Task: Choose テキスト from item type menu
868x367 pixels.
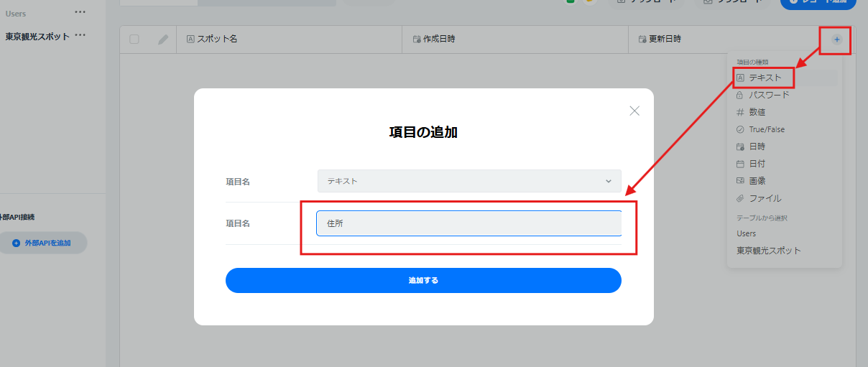Action: click(x=783, y=78)
